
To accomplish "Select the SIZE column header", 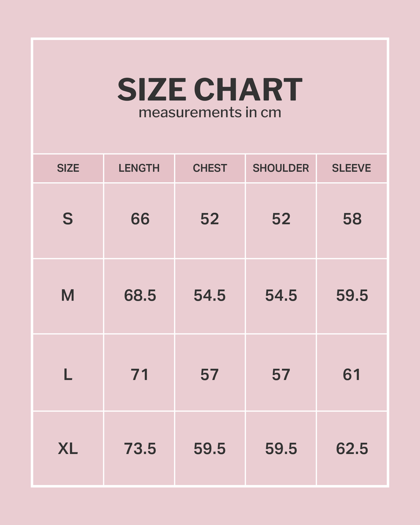I will point(68,168).
